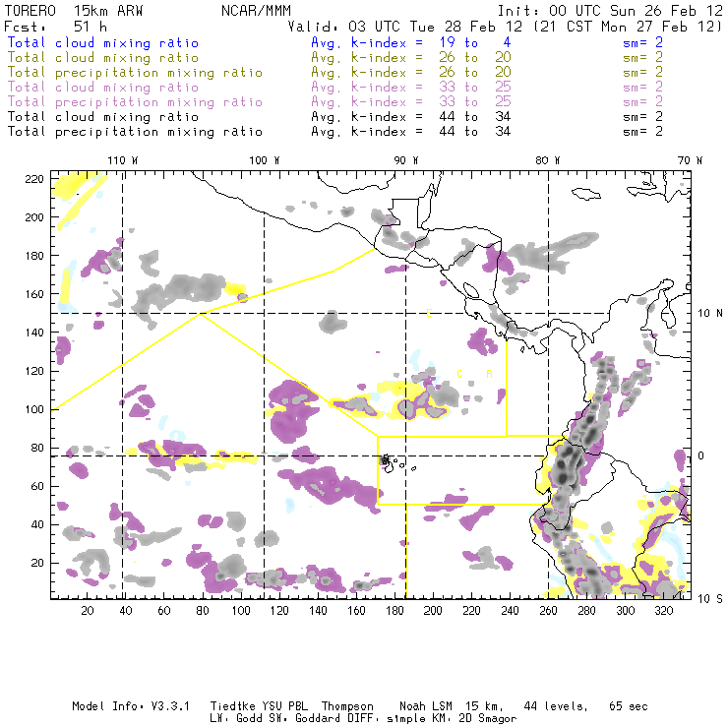This screenshot has height=728, width=728.
Task: Click the olive 'Total cloud mixing ratio' legend line
Action: [x=103, y=58]
